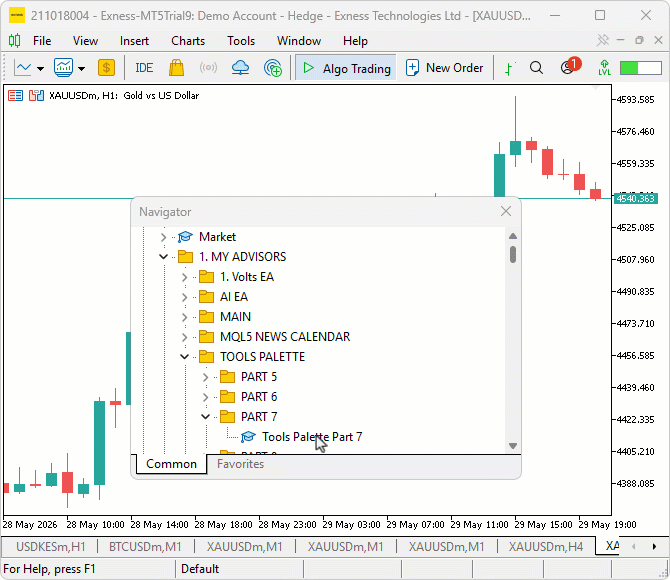Click the pin icon in menu bar
This screenshot has width=670, height=580.
pos(603,41)
